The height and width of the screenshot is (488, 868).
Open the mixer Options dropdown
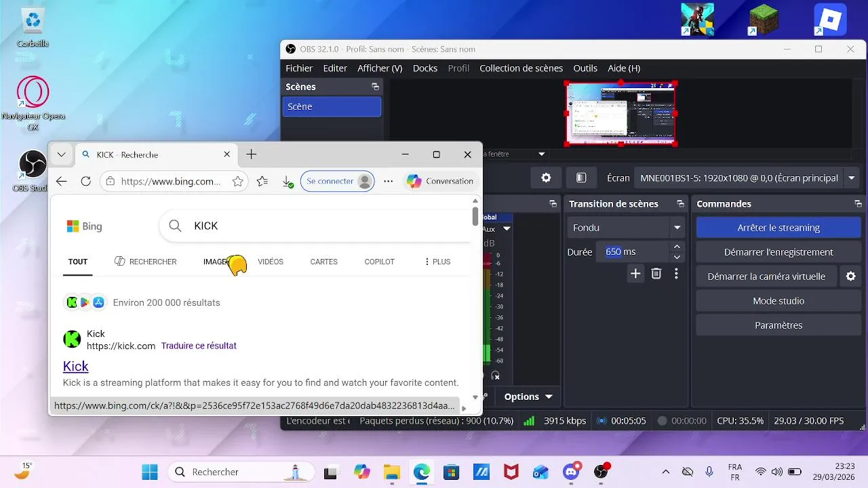[x=528, y=396]
